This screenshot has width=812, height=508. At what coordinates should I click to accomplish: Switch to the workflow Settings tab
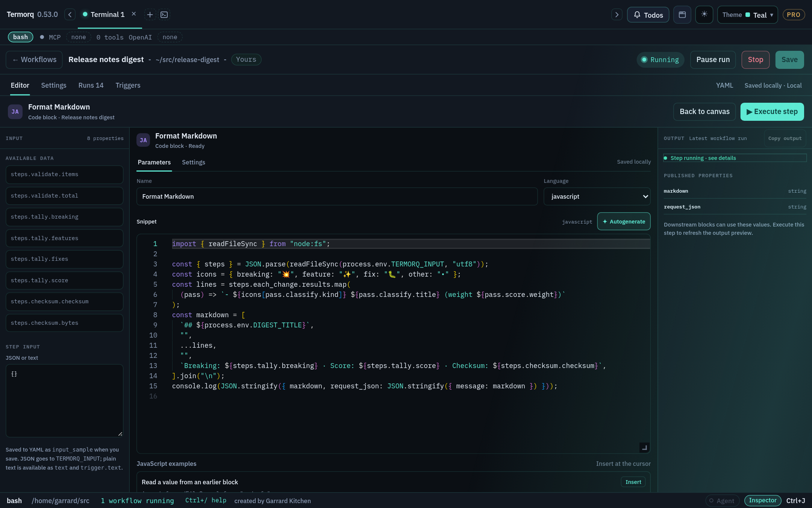pos(54,85)
